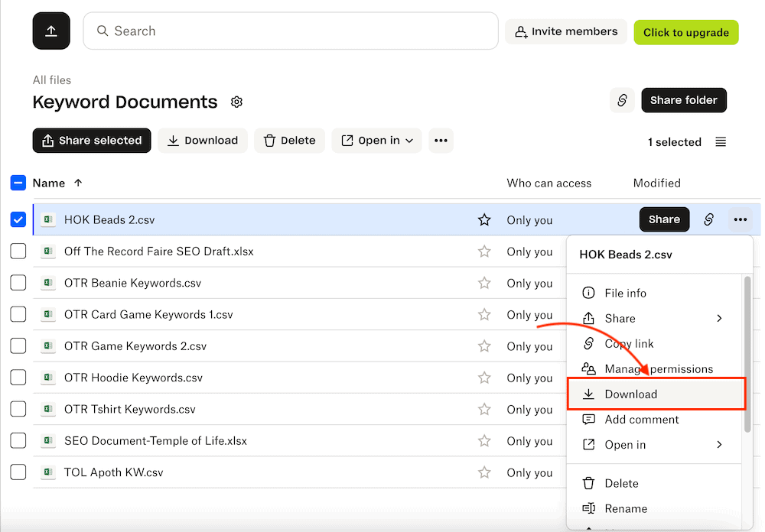The image size is (765, 532).
Task: Copy folder link icon beside Share folder
Action: 622,100
